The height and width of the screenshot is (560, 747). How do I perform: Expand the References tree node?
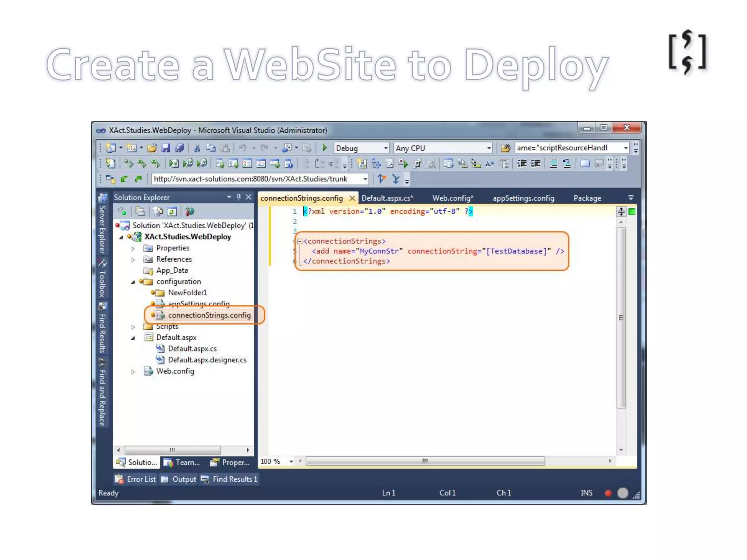click(x=133, y=260)
